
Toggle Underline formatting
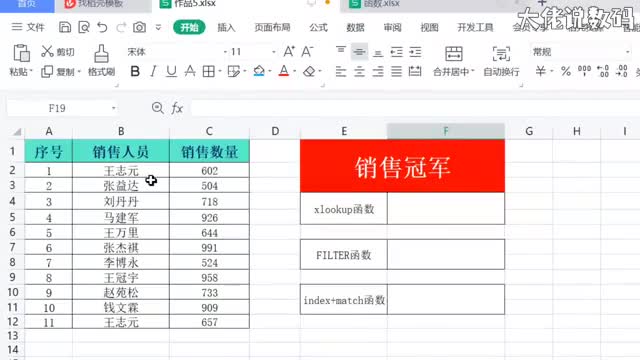click(171, 71)
